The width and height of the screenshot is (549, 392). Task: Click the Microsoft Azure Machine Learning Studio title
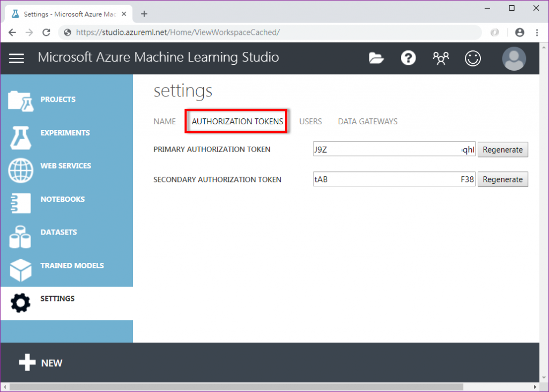point(158,57)
